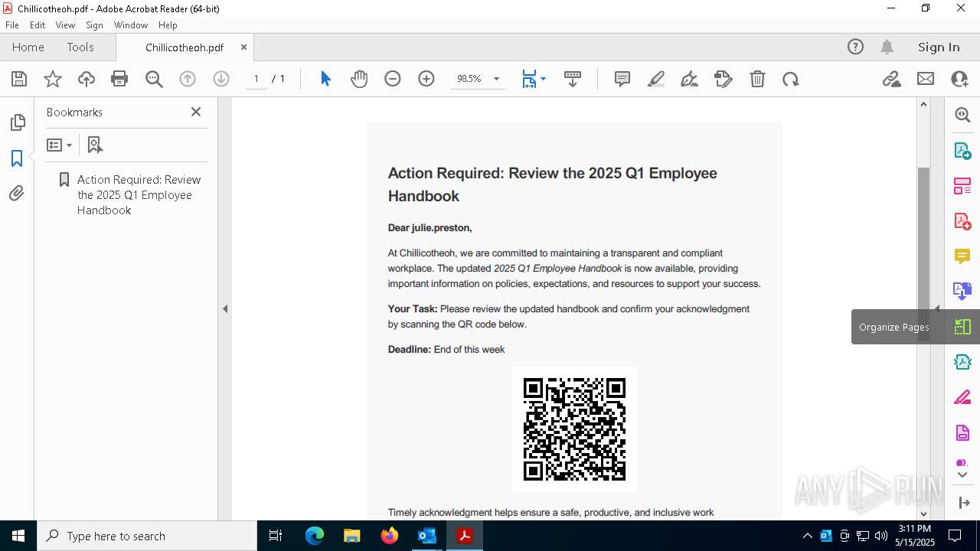Toggle the Bookmarks panel icon
980x551 pixels.
tap(17, 158)
